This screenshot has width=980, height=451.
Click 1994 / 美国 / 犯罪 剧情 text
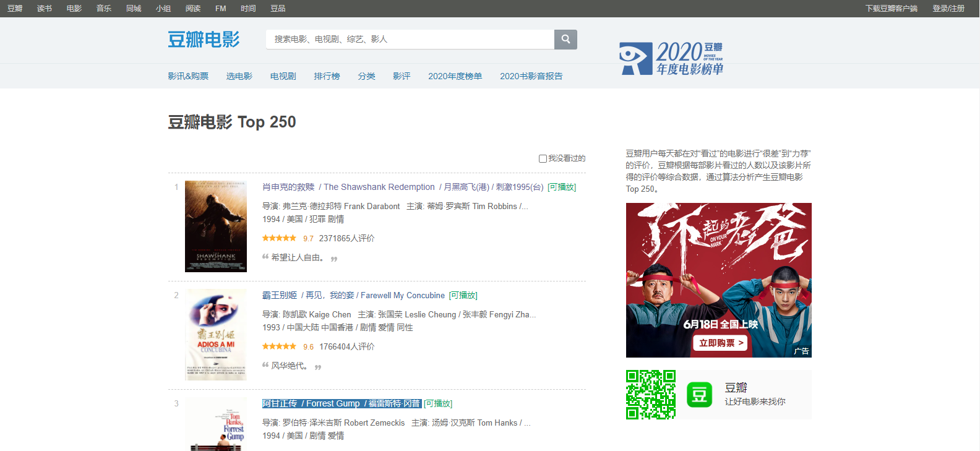(303, 219)
